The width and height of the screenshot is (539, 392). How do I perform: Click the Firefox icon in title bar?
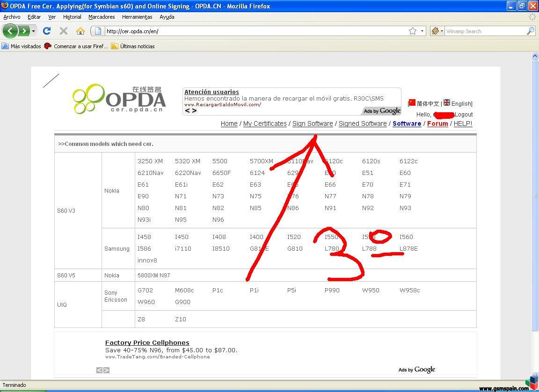coord(5,6)
